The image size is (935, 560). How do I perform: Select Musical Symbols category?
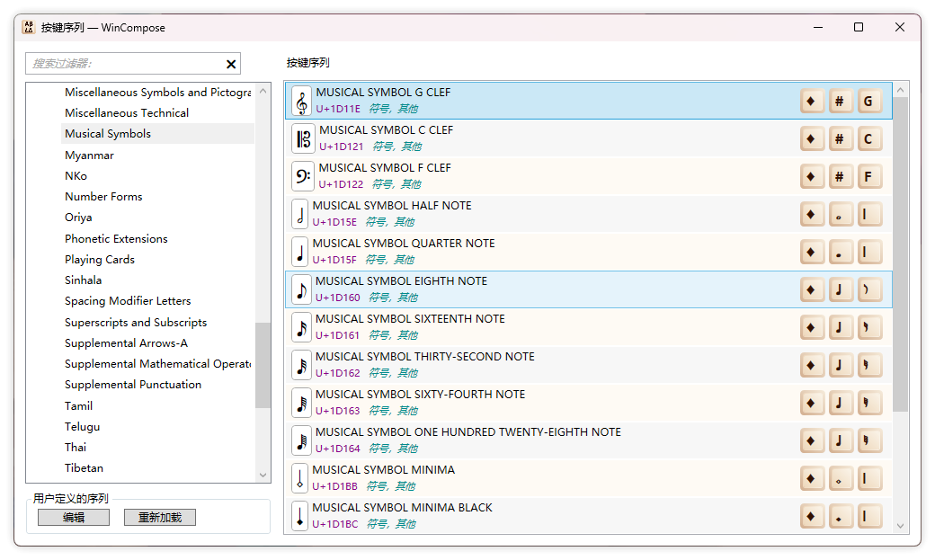(108, 134)
